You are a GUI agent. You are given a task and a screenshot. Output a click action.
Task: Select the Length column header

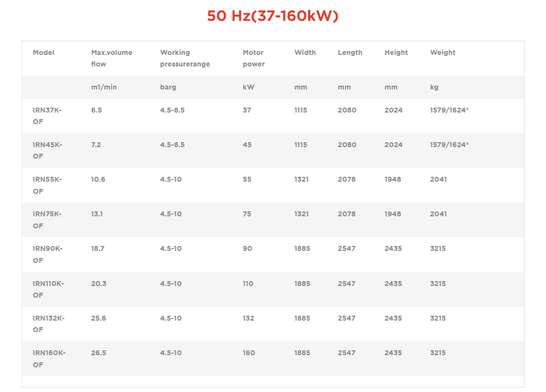click(x=350, y=53)
